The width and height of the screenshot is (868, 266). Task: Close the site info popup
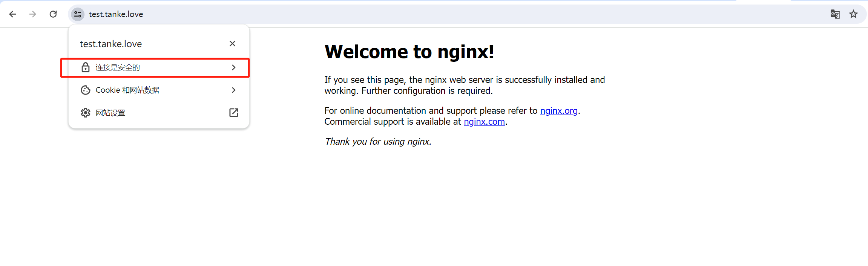[x=232, y=44]
